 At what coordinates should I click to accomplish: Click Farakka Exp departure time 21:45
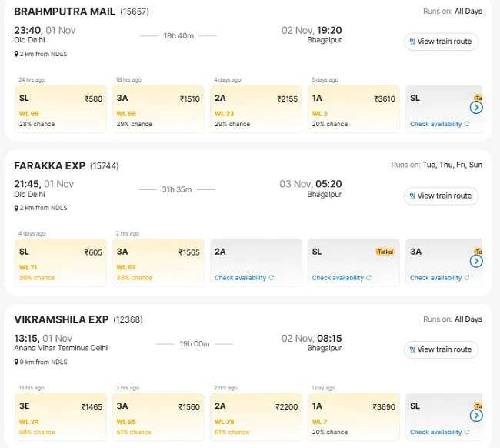tap(27, 184)
